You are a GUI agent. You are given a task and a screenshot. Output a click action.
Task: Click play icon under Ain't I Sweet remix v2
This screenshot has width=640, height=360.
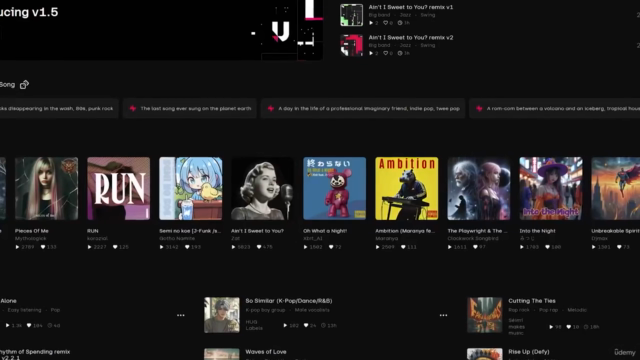coord(371,53)
